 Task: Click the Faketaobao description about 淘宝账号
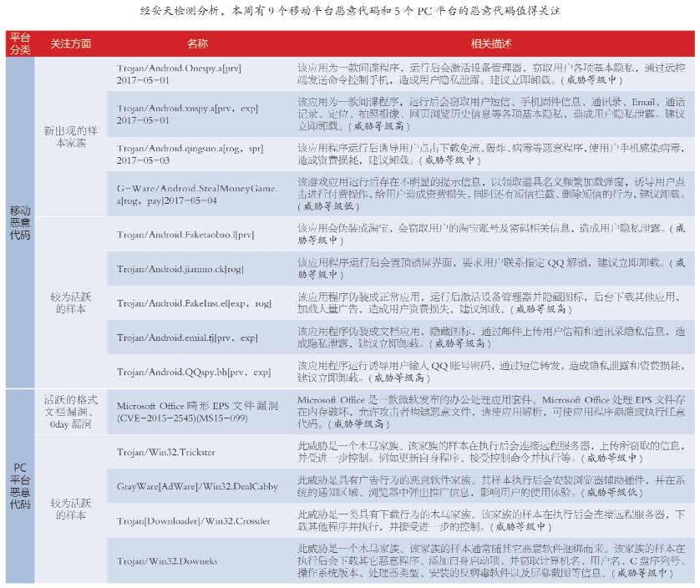pos(491,235)
